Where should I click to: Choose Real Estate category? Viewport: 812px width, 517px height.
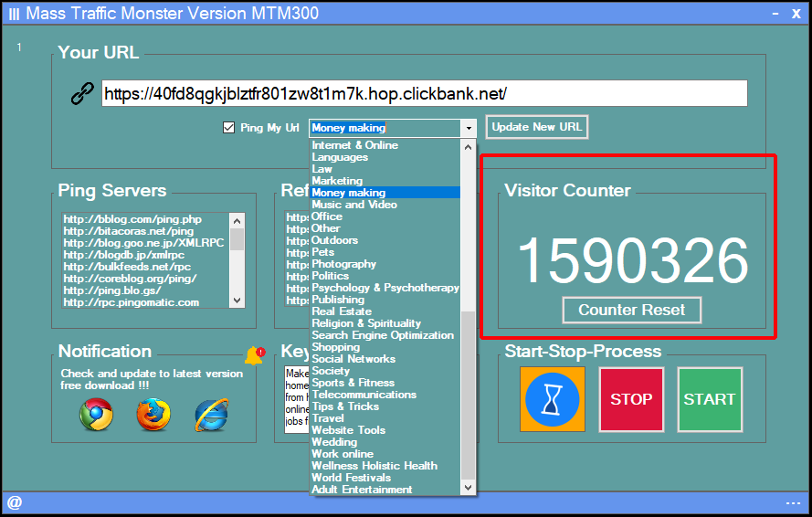[385, 311]
